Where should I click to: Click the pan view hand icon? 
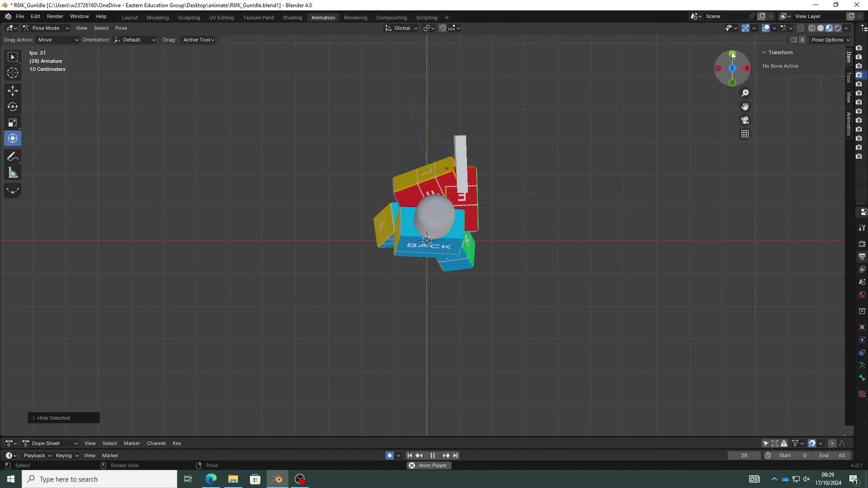click(x=745, y=107)
